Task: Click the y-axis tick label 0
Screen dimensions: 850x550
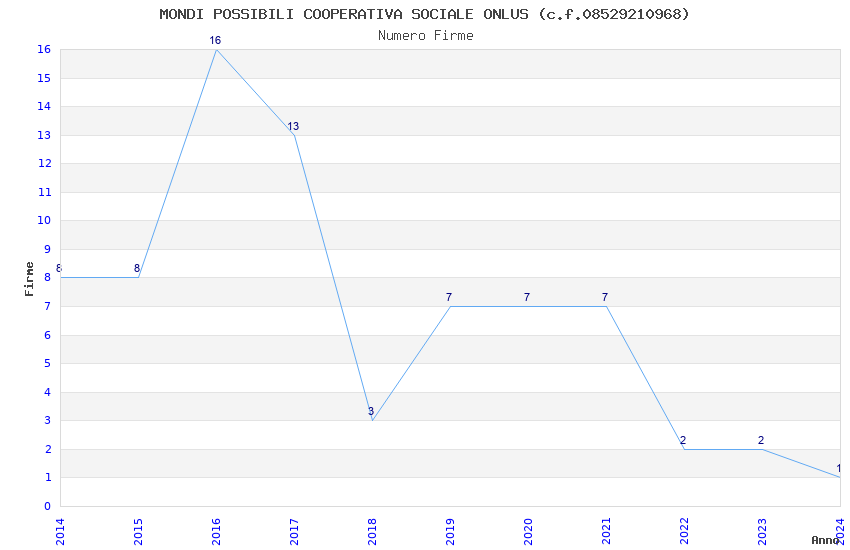Action: tap(48, 507)
